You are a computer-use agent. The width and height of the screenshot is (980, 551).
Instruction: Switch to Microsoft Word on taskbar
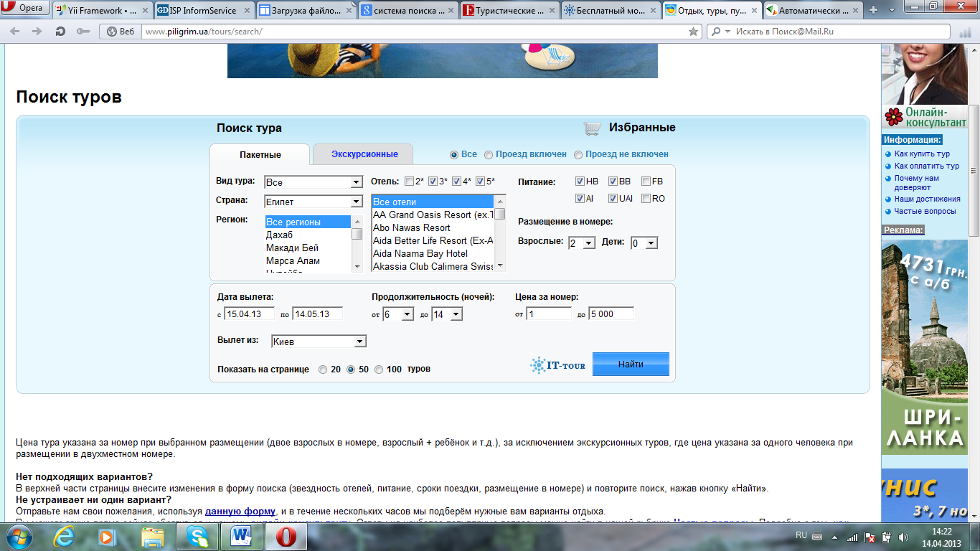click(x=242, y=536)
